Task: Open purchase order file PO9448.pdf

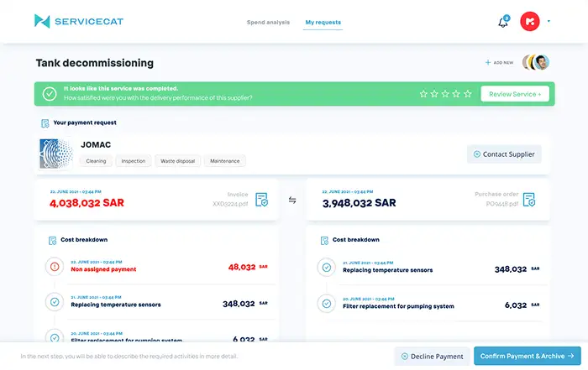Action: [x=502, y=204]
